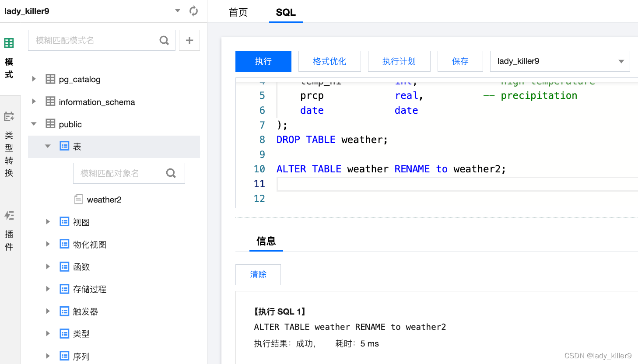The image size is (638, 364).
Task: Click the 序列 list icon
Action: pos(64,356)
